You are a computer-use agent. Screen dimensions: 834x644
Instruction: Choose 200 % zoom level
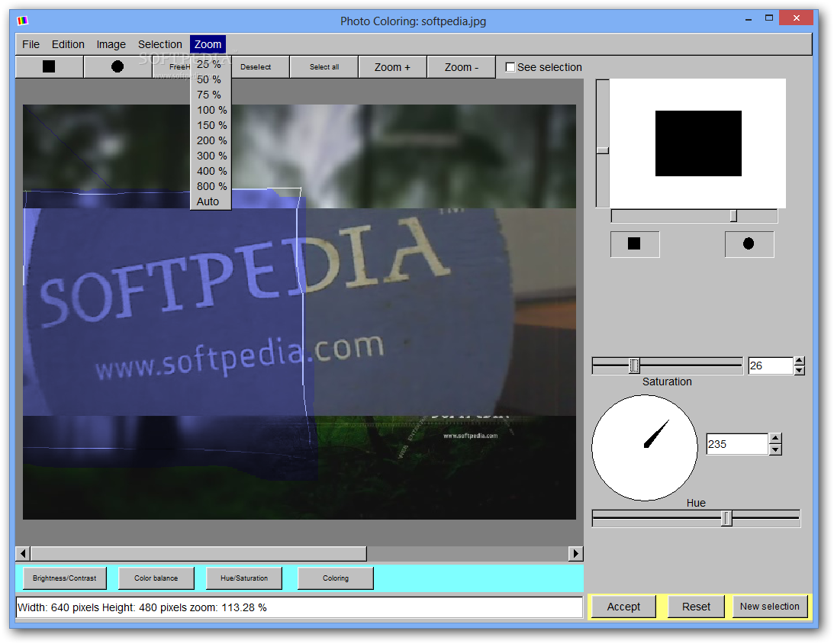tap(211, 141)
